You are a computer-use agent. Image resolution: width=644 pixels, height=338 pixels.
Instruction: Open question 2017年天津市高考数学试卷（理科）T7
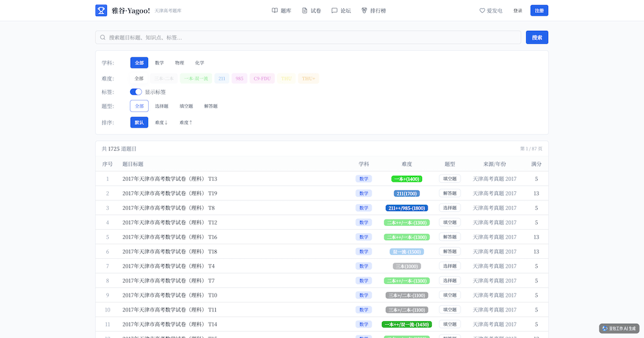(168, 281)
